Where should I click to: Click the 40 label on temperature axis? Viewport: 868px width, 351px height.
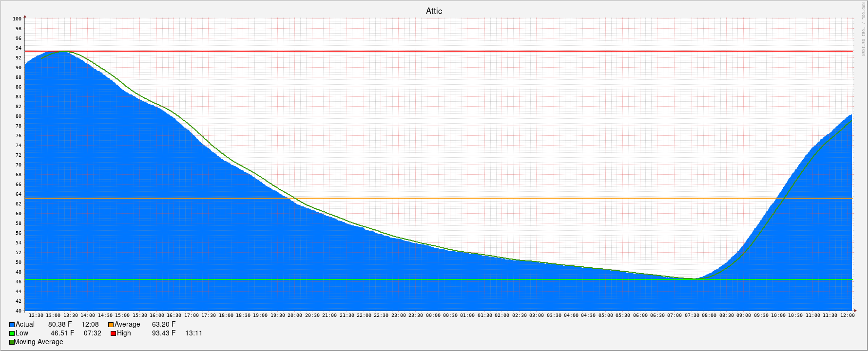[19, 311]
